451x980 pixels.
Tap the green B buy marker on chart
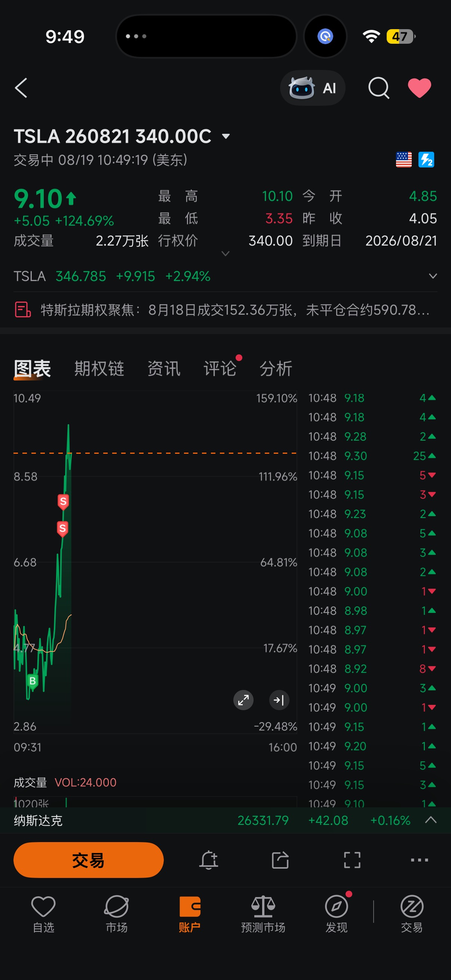tap(33, 681)
